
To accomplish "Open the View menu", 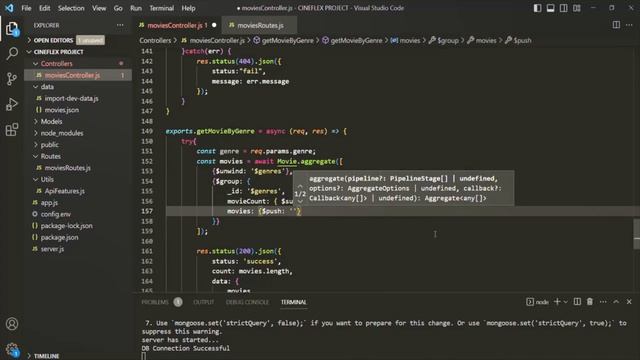I will pos(99,8).
